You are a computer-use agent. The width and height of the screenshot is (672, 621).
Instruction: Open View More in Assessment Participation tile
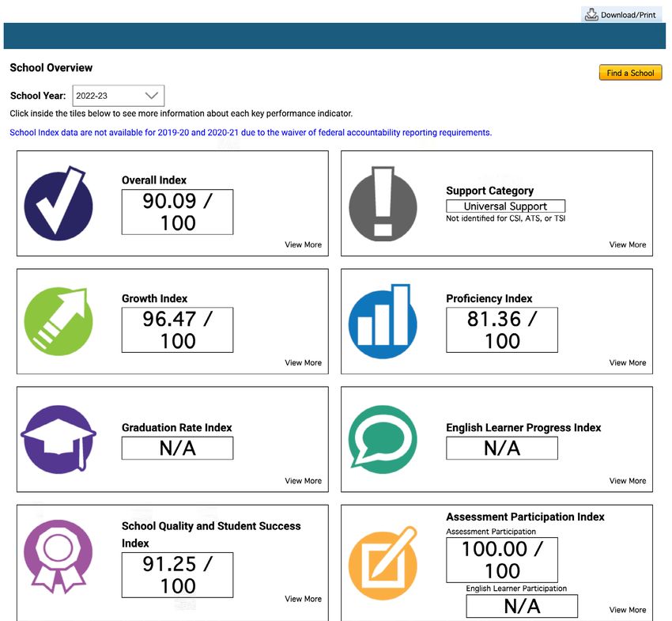coord(628,609)
